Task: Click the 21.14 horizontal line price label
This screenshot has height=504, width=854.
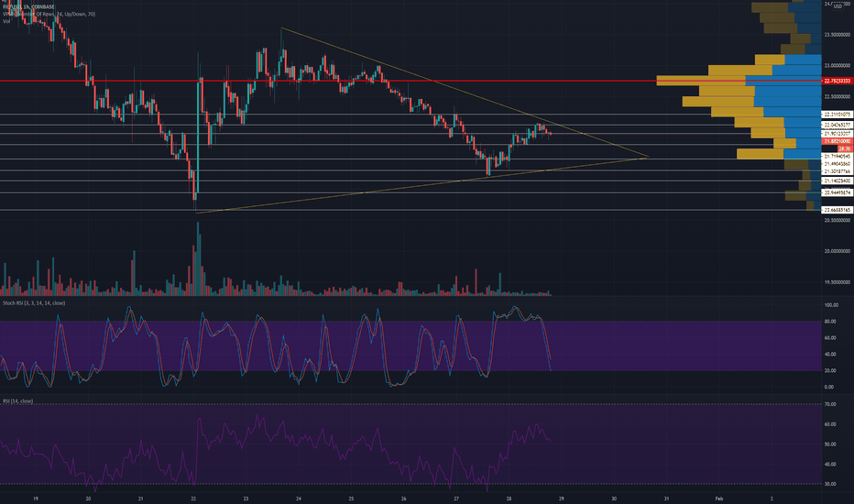Action: pos(838,181)
